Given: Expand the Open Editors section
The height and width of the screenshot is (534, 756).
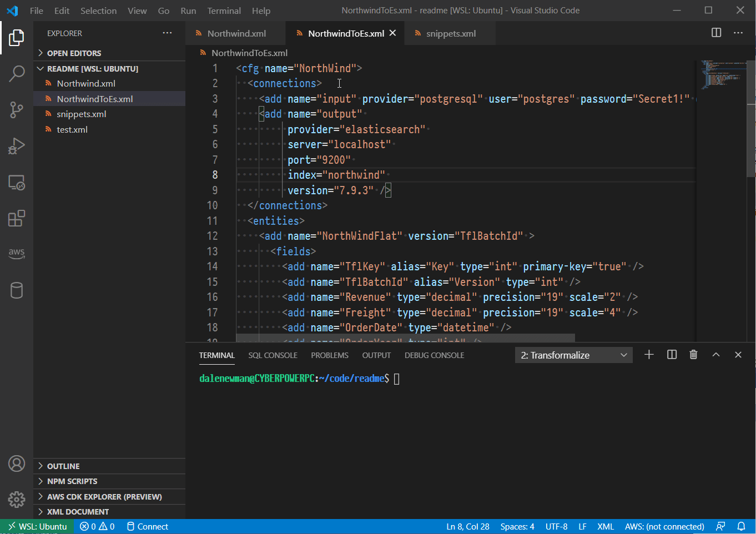Looking at the screenshot, I should (109, 53).
